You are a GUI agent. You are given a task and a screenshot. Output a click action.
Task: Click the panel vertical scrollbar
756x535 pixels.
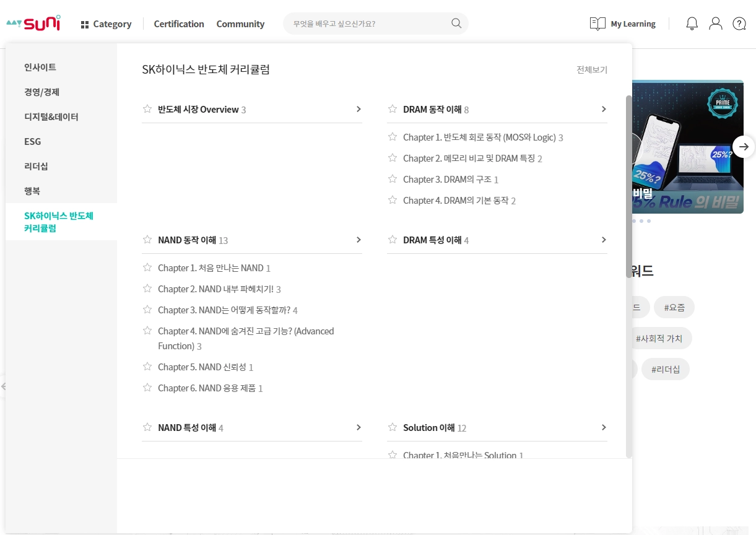(629, 186)
